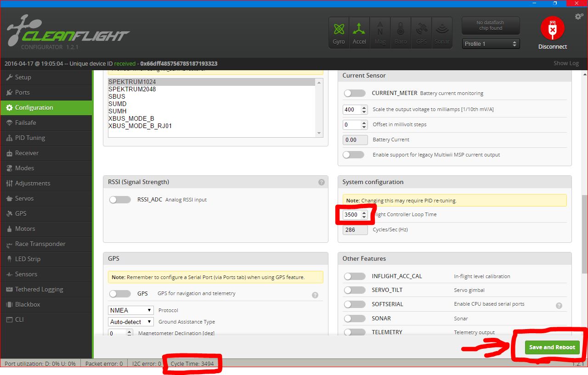The image size is (588, 375).
Task: Open the Ports tab
Action: [x=46, y=92]
